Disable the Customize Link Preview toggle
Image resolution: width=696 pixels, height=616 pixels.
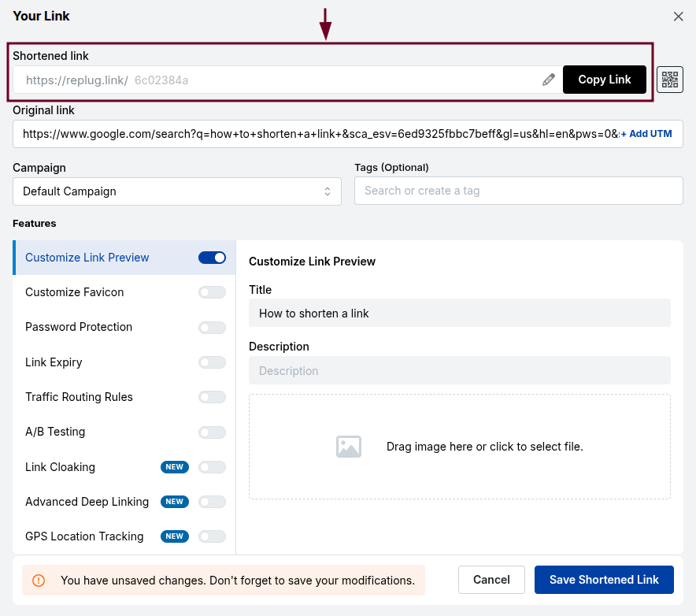tap(212, 257)
